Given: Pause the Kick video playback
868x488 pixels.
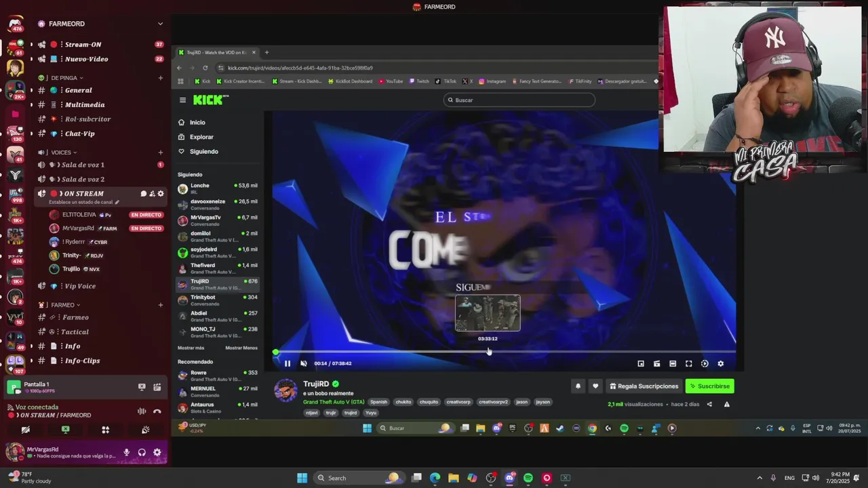Looking at the screenshot, I should click(287, 363).
